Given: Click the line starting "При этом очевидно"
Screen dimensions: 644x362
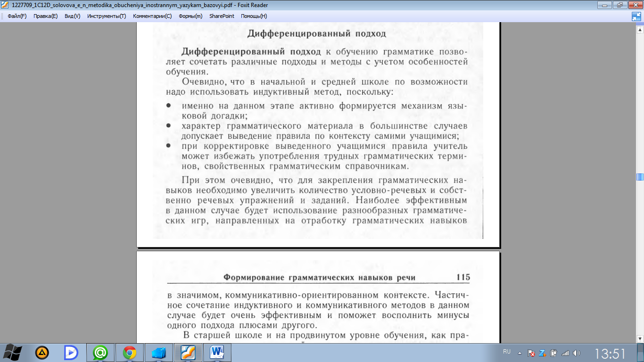Looking at the screenshot, I should coord(324,180).
